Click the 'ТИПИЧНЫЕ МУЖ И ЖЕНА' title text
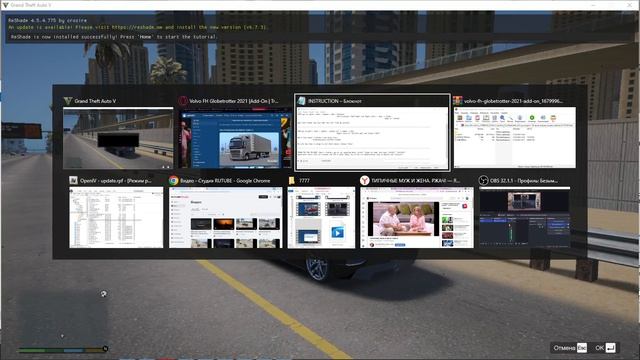640x360 pixels. (x=416, y=181)
